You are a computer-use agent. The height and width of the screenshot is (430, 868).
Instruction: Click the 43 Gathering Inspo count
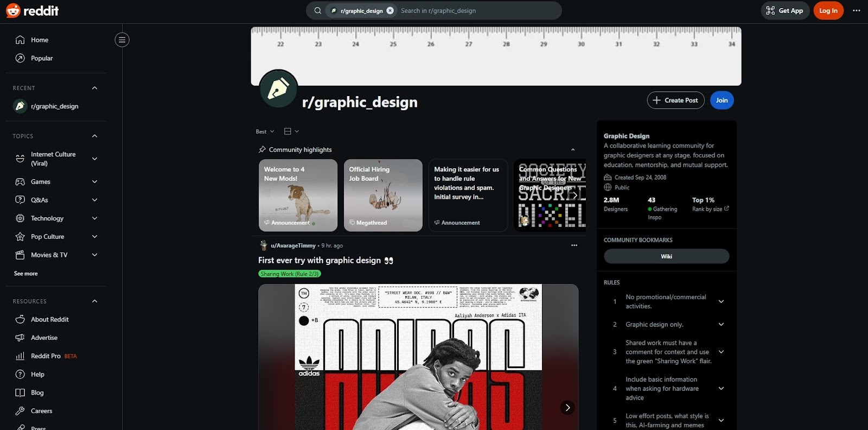click(662, 208)
